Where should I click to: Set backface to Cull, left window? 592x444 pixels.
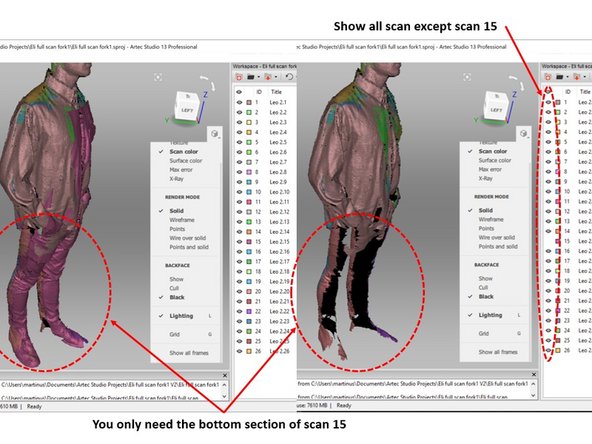tap(174, 288)
